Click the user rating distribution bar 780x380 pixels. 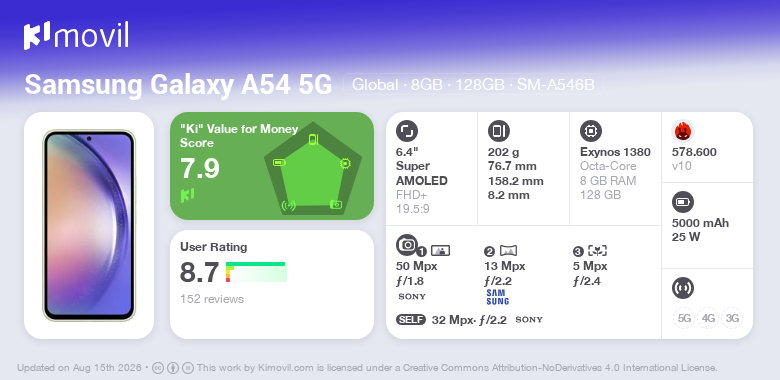(x=256, y=272)
